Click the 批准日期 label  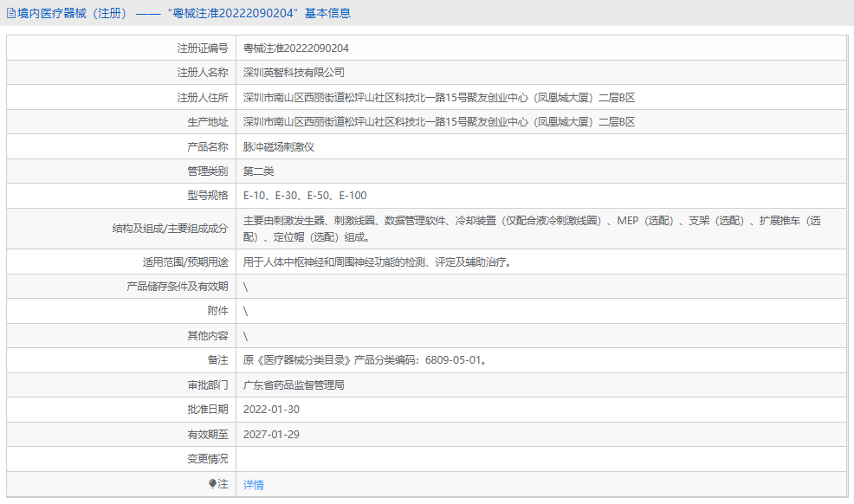pyautogui.click(x=208, y=410)
